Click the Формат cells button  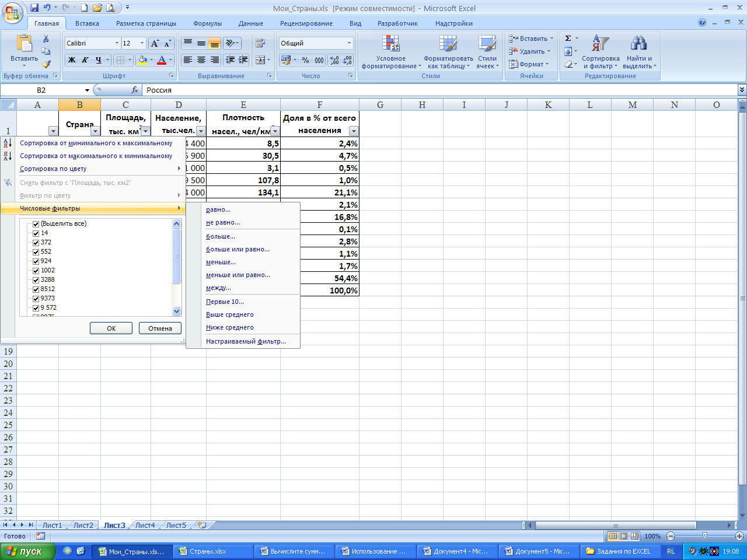pyautogui.click(x=529, y=64)
